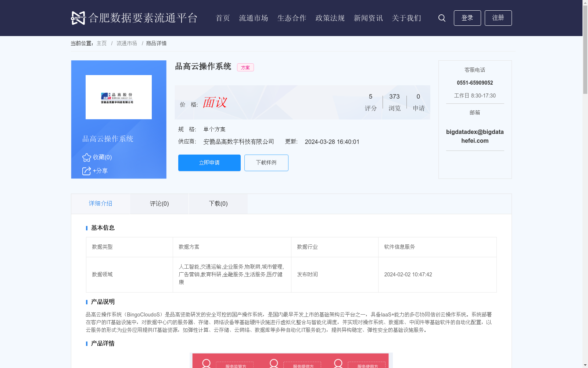The height and width of the screenshot is (368, 588).
Task: Click the platform logo icon in header
Action: pyautogui.click(x=78, y=18)
